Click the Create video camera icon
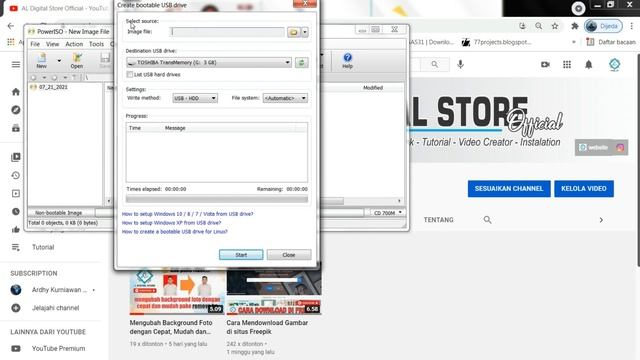The height and width of the screenshot is (360, 640). (545, 64)
